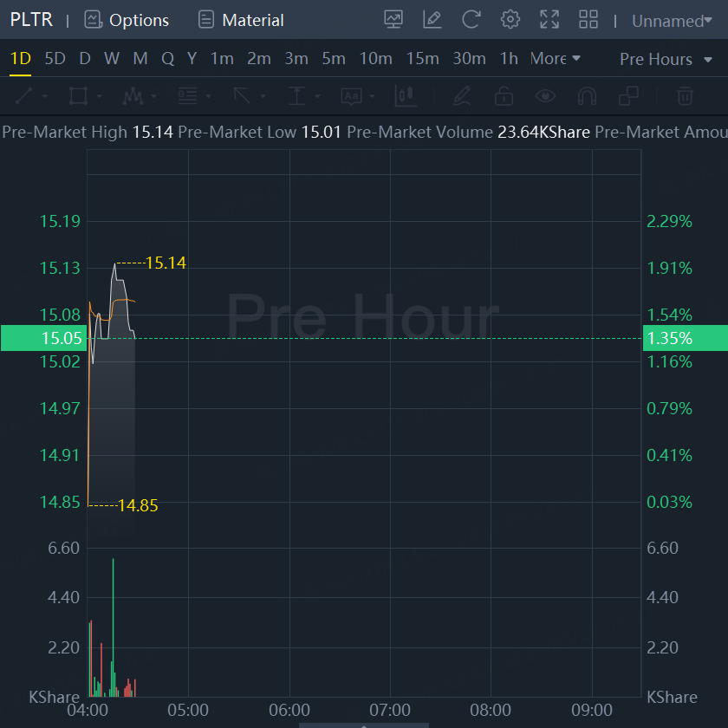Select the 3m interval
The width and height of the screenshot is (728, 728).
coord(296,59)
